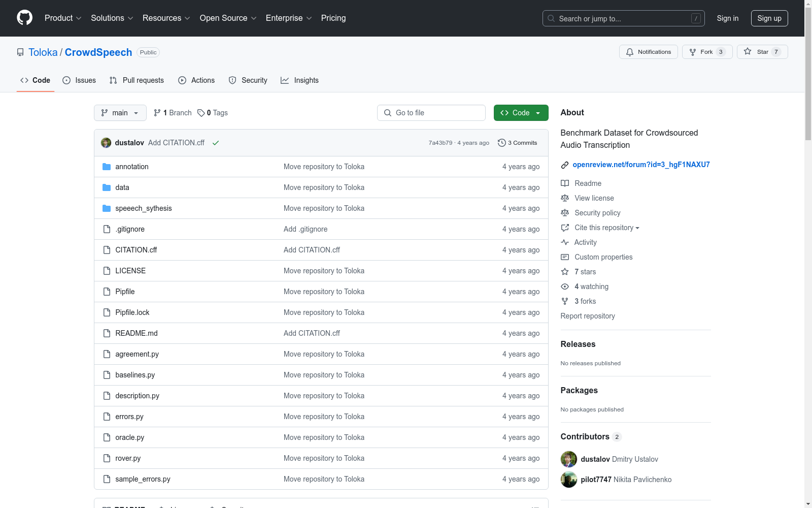
Task: Expand Cite this repository dropdown
Action: click(x=607, y=228)
